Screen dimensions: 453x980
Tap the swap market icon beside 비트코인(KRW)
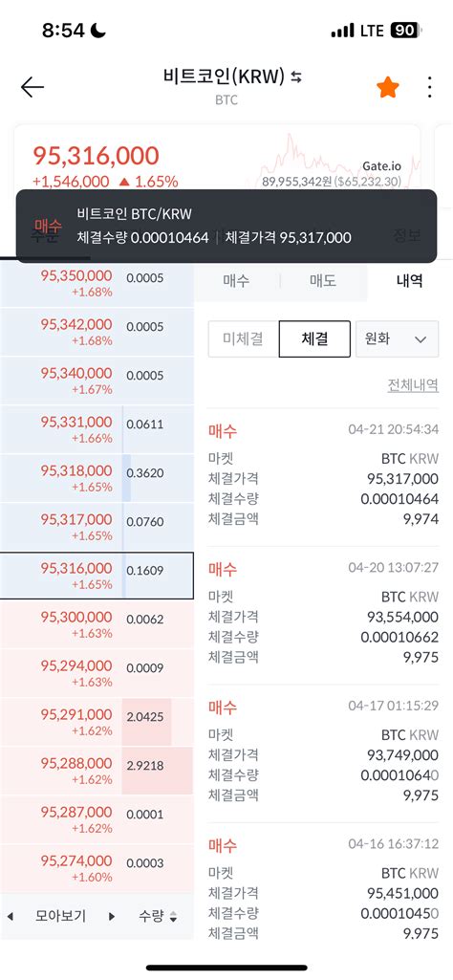pos(296,76)
